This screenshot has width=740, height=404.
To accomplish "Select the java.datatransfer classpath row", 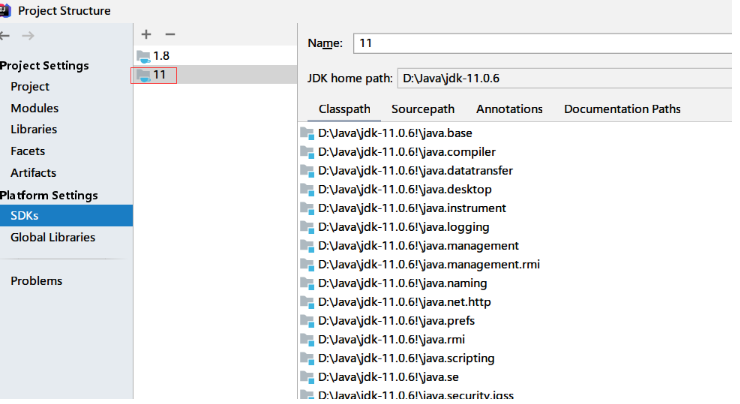I will coord(516,171).
